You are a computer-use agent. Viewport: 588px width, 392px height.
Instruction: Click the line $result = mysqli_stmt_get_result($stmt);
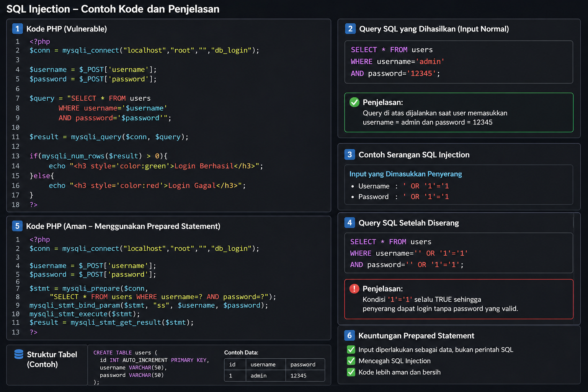(x=111, y=322)
